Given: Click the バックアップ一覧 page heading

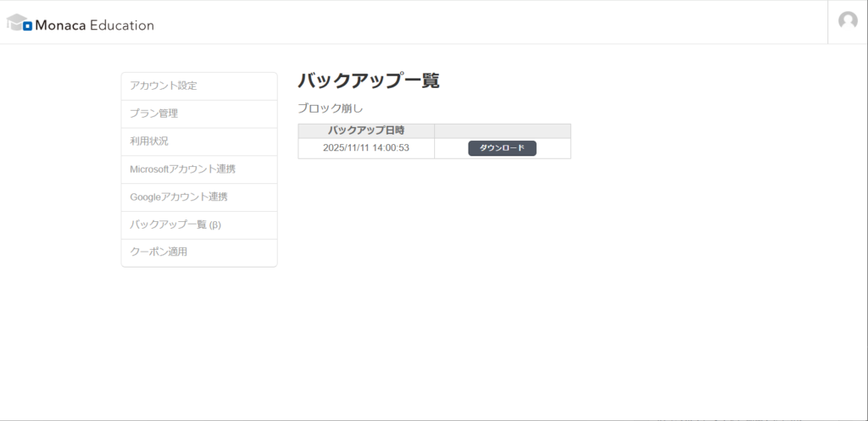Looking at the screenshot, I should click(x=369, y=81).
